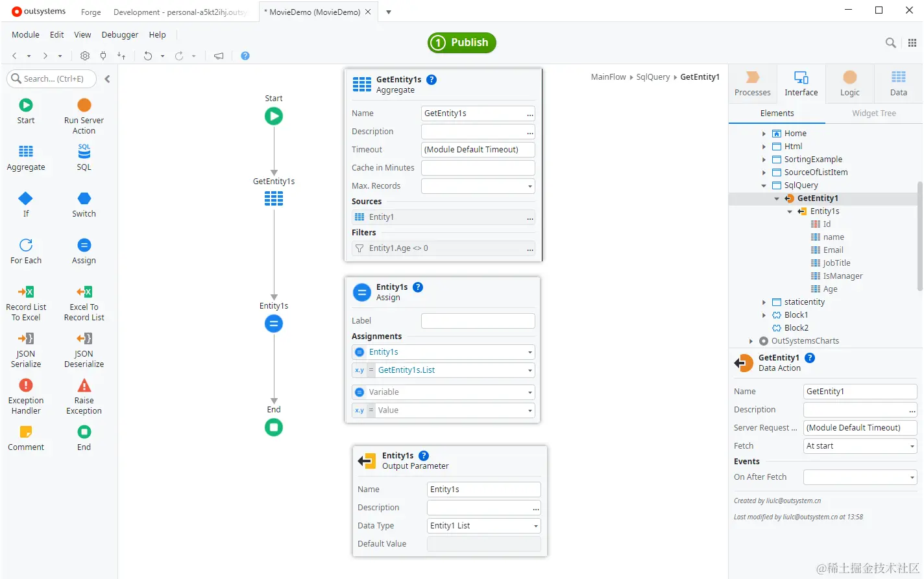Open the apps grid icon at top right
The width and height of the screenshot is (924, 579).
tap(912, 43)
